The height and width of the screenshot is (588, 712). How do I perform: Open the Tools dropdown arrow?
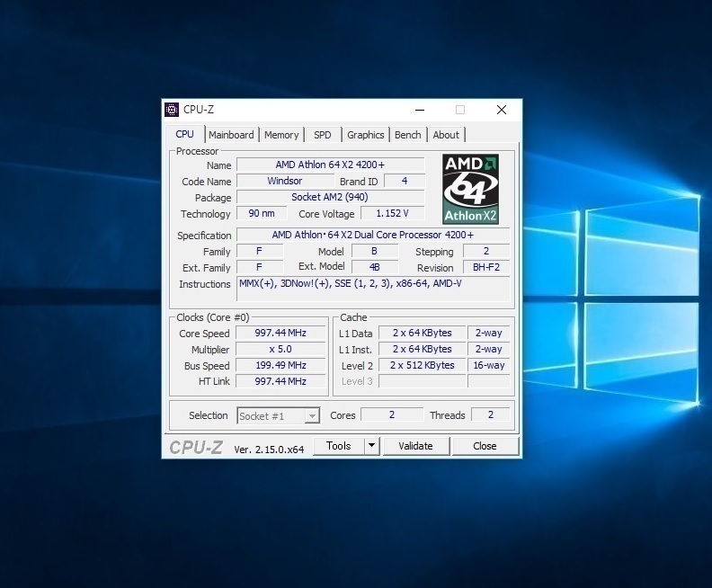click(x=371, y=446)
